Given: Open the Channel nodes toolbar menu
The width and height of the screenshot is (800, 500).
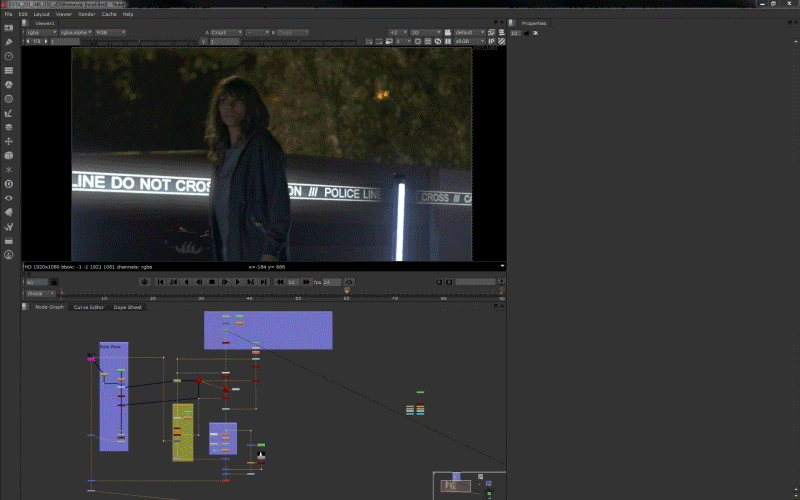Looking at the screenshot, I should (x=9, y=70).
